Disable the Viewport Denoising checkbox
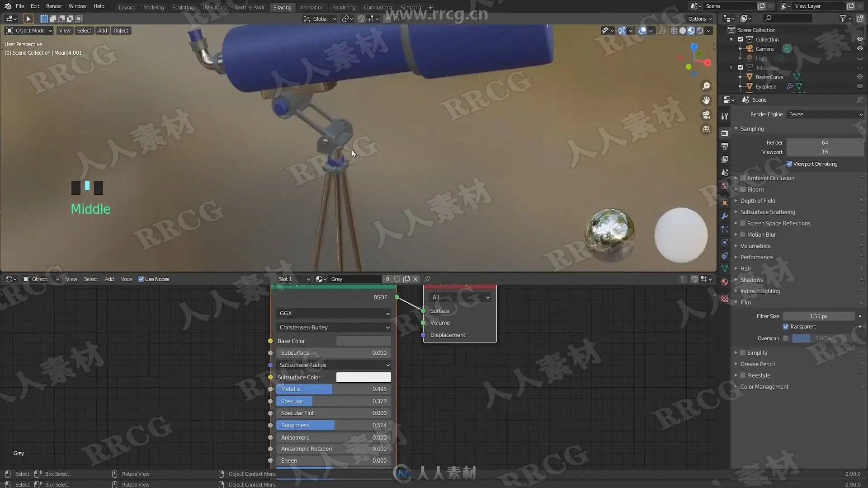 point(789,164)
